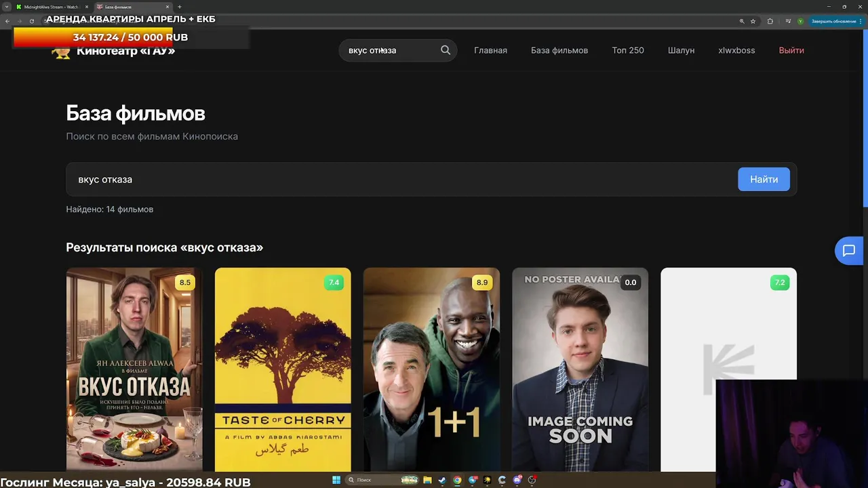Viewport: 868px width, 488px height.
Task: Open the Windows Start menu
Action: coord(336,480)
